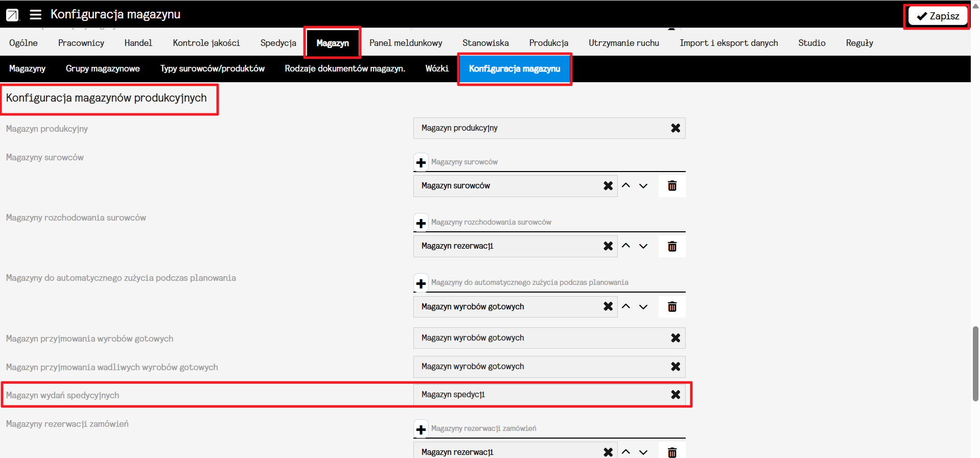Image resolution: width=980 pixels, height=458 pixels.
Task: Open Rodzaje dokumentów magazyn. sub-tab
Action: tap(345, 68)
